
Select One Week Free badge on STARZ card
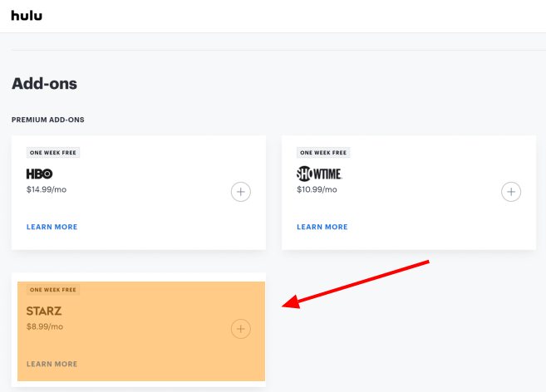[x=53, y=290]
